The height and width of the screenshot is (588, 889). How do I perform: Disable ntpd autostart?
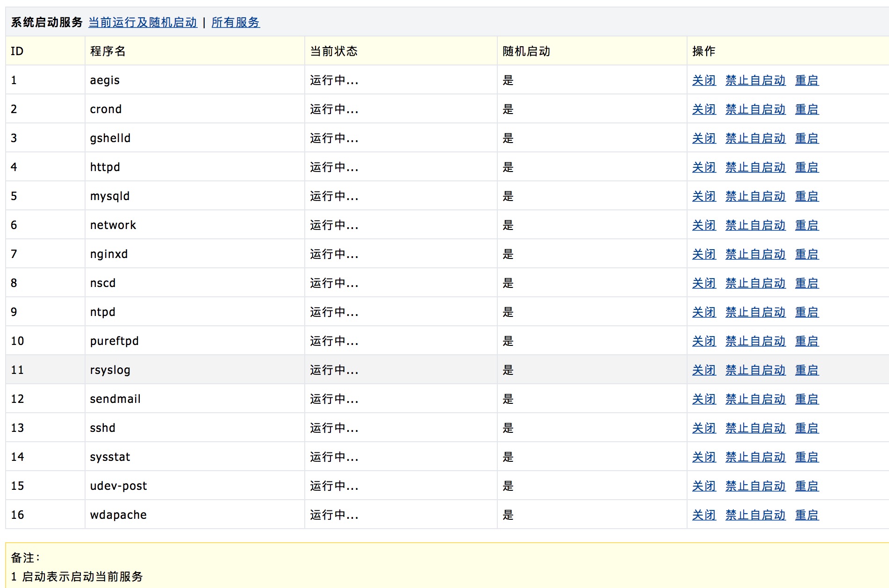pos(755,312)
